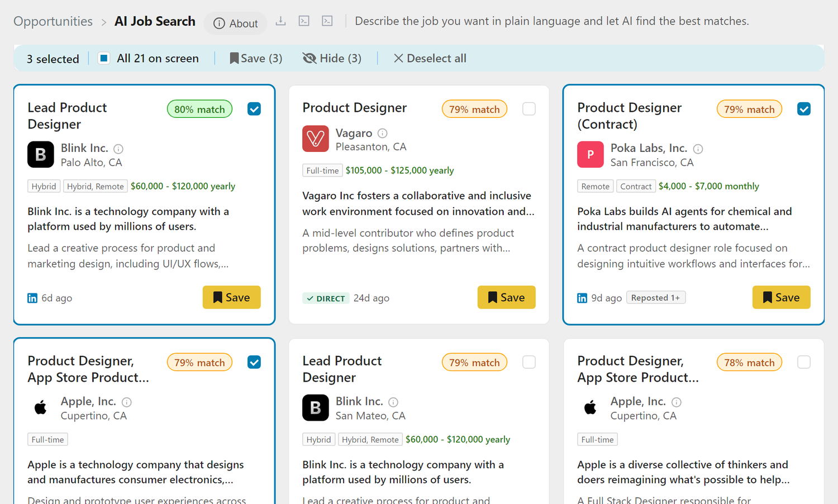Click the '80% match' badge
Screen dimensions: 838x504
[x=199, y=110]
